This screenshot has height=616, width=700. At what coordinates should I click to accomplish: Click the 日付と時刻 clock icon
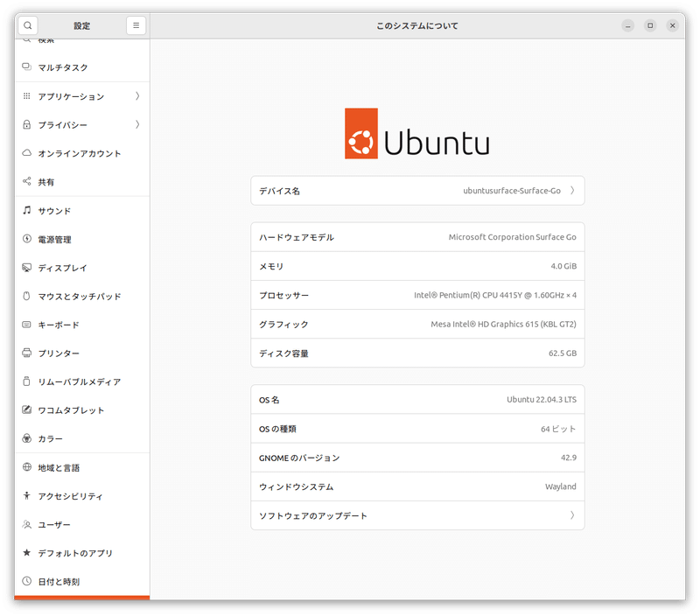(x=27, y=581)
